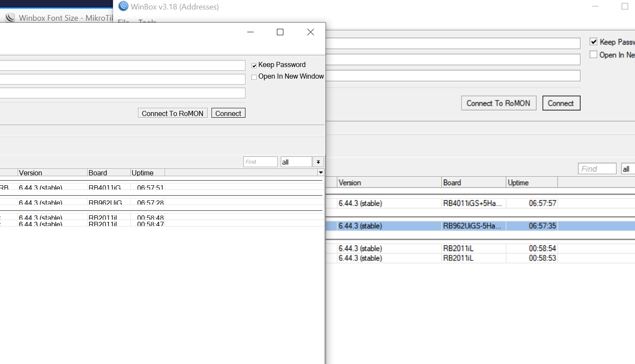
Task: Click uptime 00:58:47 in the front window
Action: 150,224
